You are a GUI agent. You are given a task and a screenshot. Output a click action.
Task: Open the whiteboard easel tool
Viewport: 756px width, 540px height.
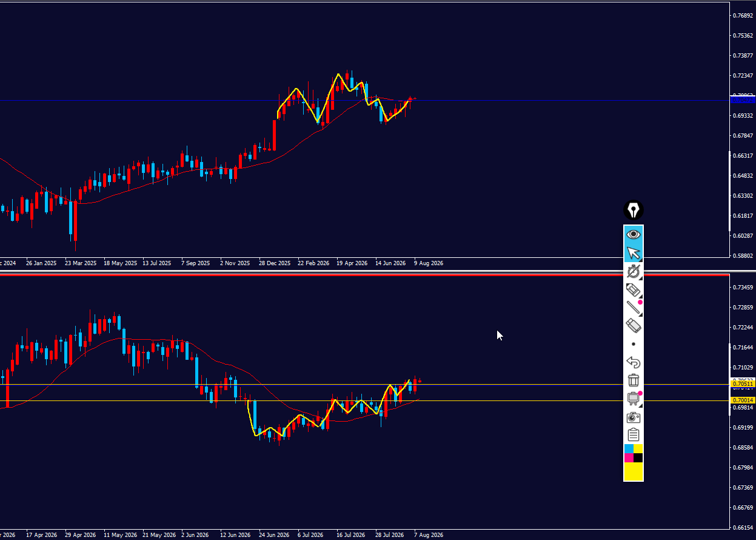point(634,399)
